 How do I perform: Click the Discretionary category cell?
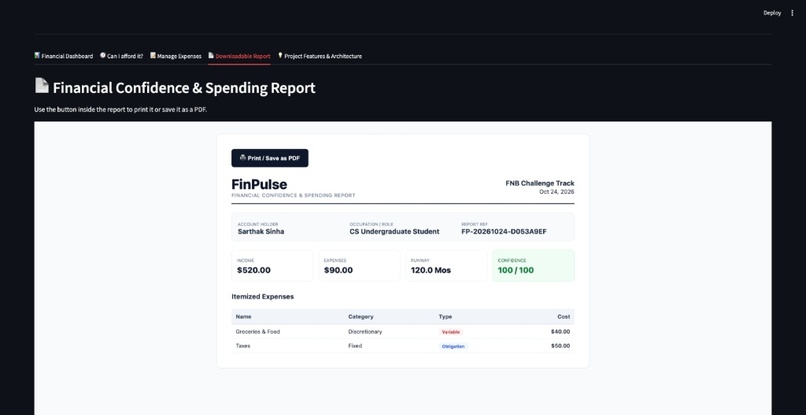pos(365,332)
